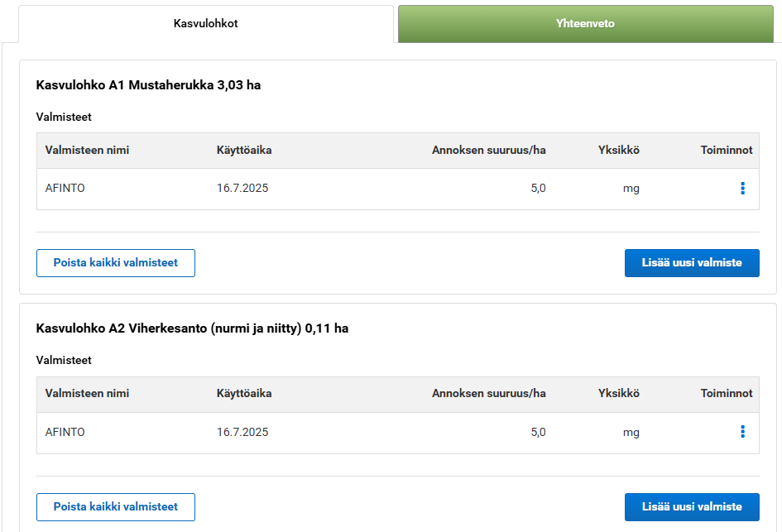
Task: Remove all products from Viherkesanto block A2
Action: 116,506
